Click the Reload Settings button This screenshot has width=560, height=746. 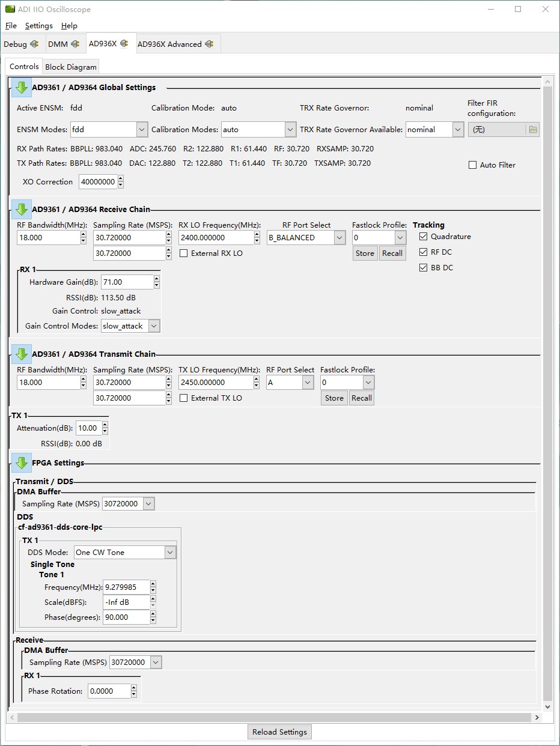point(279,732)
